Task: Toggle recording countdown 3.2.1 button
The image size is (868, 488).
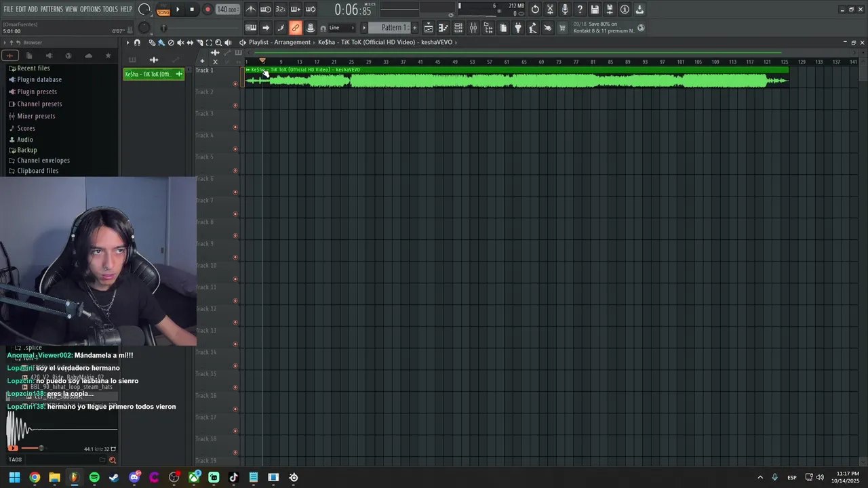Action: [281, 9]
